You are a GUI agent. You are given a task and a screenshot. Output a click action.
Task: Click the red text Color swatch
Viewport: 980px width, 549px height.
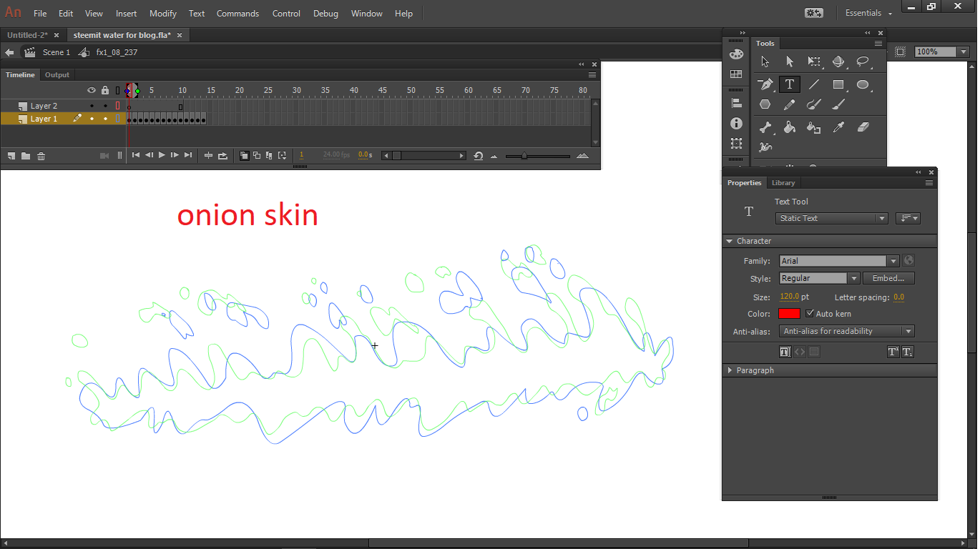789,314
